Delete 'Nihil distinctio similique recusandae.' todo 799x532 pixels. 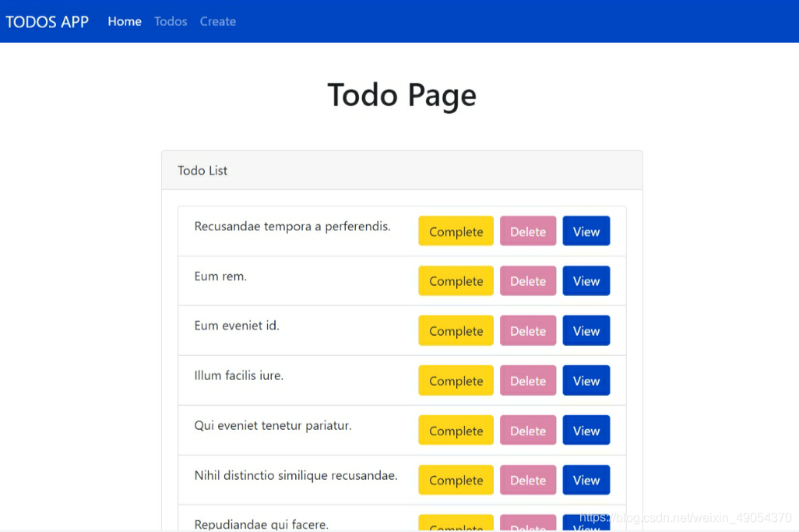[528, 480]
